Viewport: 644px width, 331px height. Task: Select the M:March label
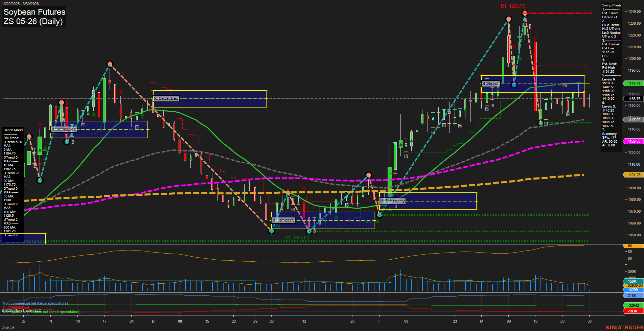(491, 84)
